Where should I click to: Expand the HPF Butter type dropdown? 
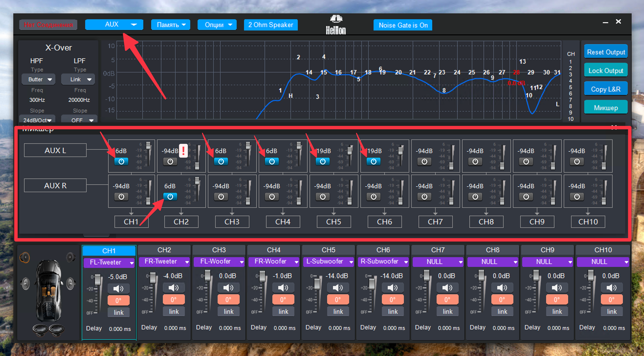click(x=38, y=79)
